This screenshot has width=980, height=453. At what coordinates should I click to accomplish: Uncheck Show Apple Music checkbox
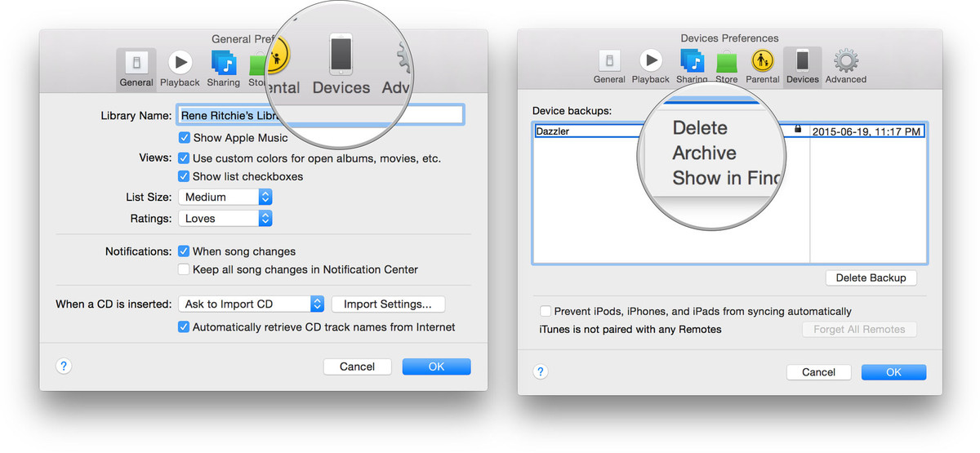click(185, 138)
